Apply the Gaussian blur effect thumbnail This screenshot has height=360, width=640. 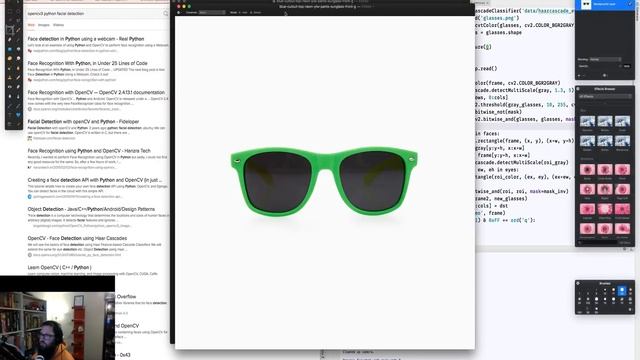[587, 121]
